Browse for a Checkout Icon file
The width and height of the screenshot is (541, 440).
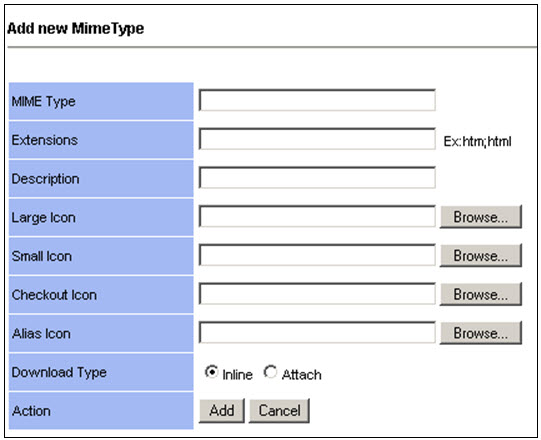point(481,294)
